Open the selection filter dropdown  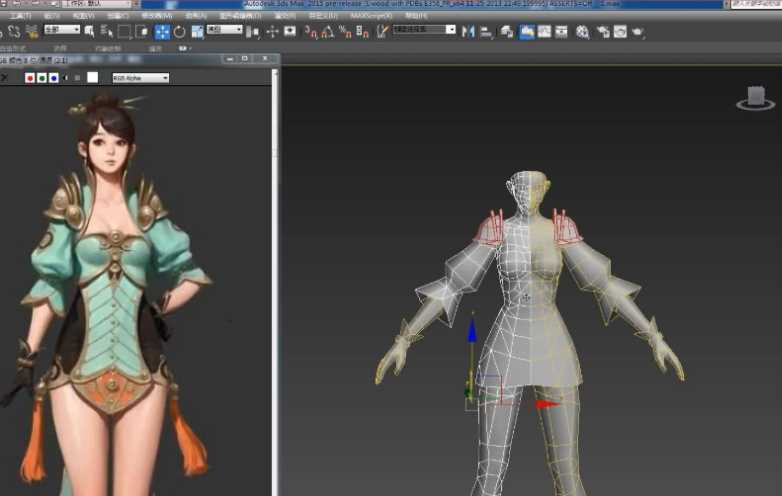coord(61,30)
